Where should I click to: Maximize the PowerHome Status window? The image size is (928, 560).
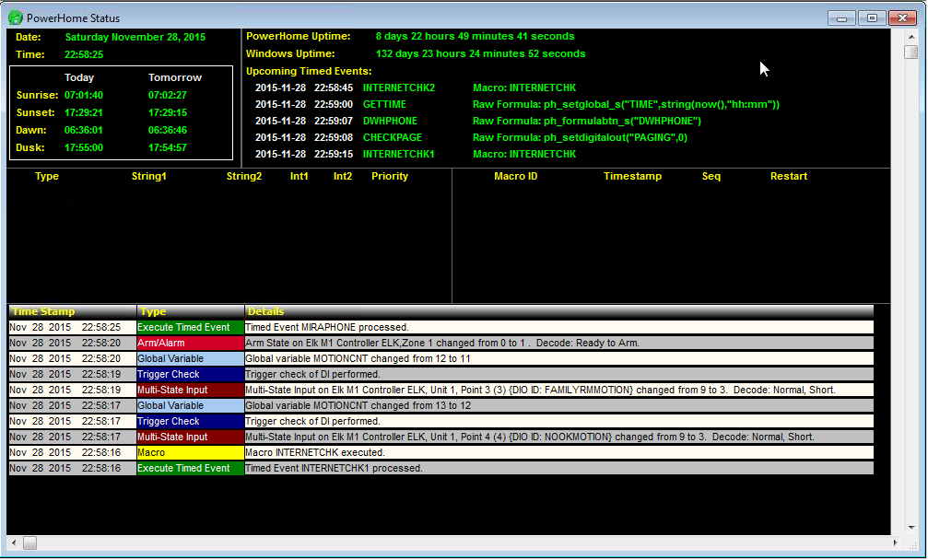872,18
